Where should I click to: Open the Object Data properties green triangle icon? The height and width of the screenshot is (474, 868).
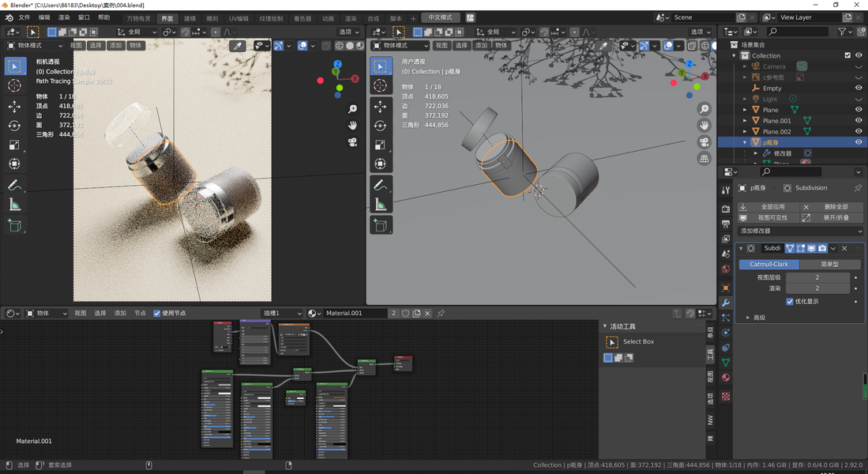coord(726,363)
